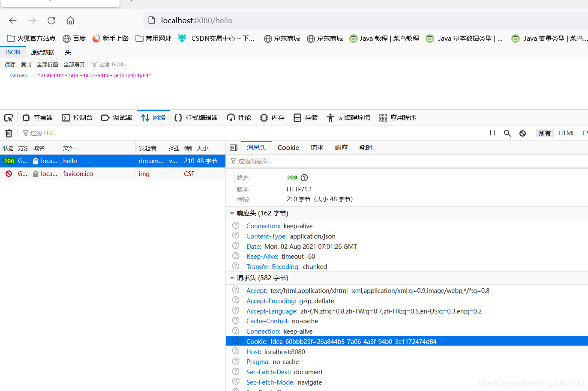Click help icon beside Cache-Control header
588x391 pixels.
point(236,320)
